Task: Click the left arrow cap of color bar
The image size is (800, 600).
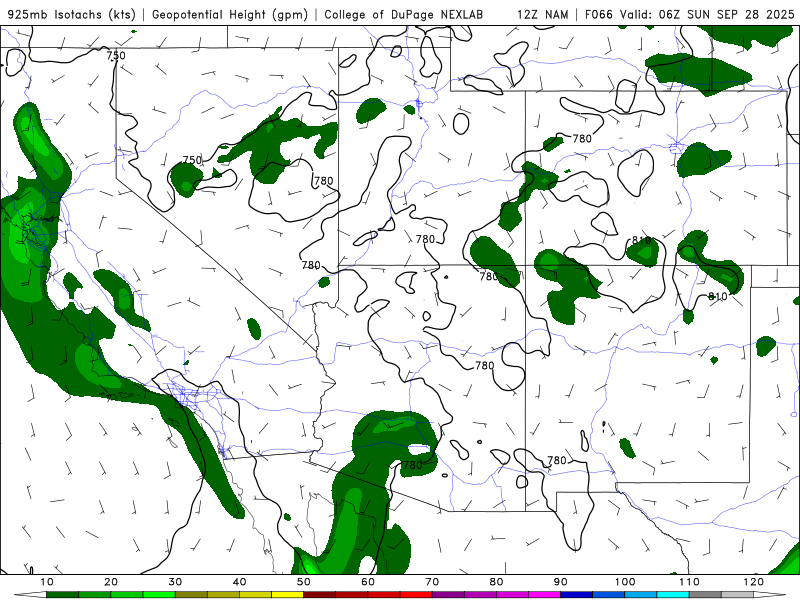Action: pyautogui.click(x=30, y=595)
